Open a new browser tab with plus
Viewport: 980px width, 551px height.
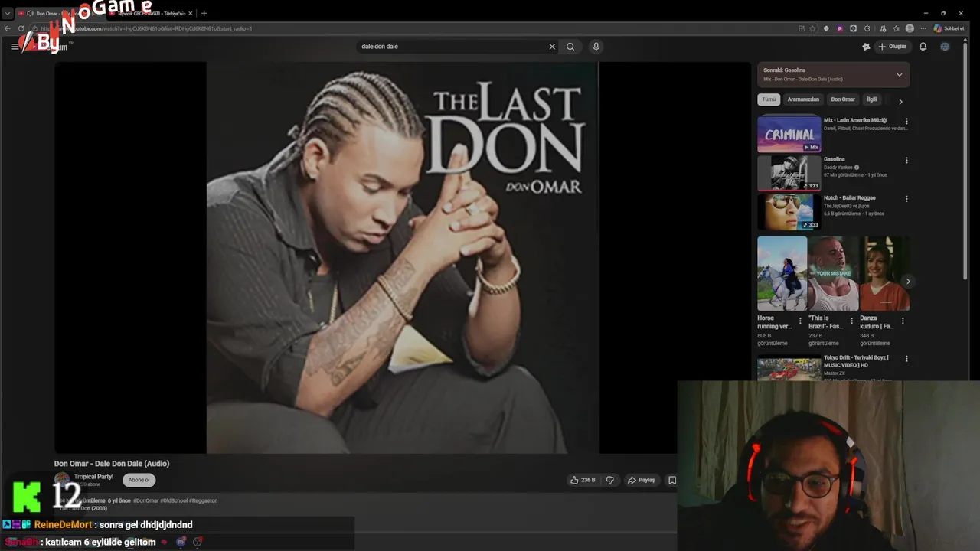click(204, 13)
